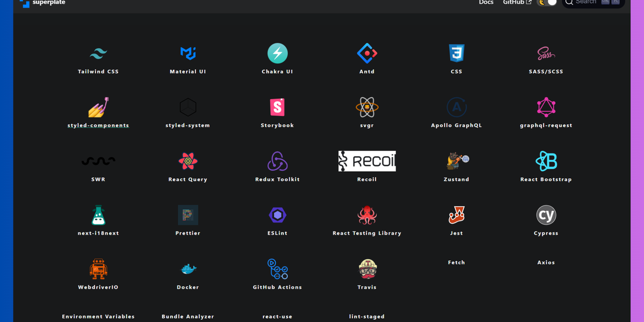
Task: Click the Tailwind CSS wave icon
Action: tap(98, 53)
